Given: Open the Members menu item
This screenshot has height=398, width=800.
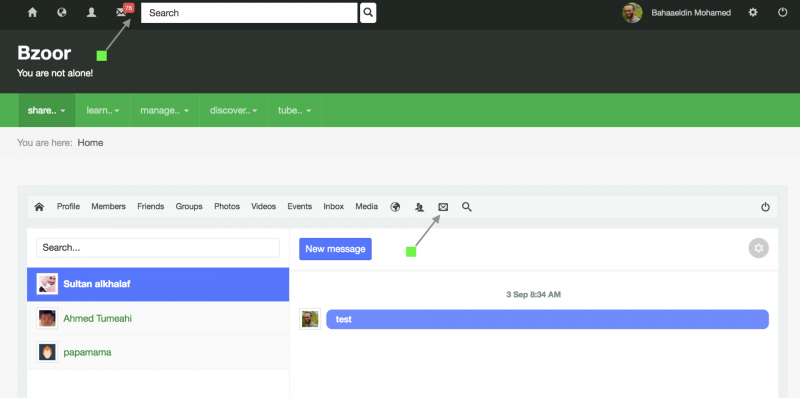Looking at the screenshot, I should tap(109, 207).
